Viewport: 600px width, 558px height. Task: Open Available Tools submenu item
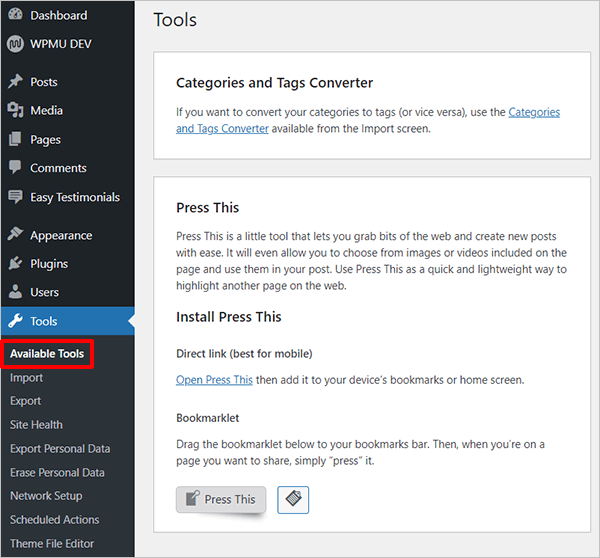[47, 354]
